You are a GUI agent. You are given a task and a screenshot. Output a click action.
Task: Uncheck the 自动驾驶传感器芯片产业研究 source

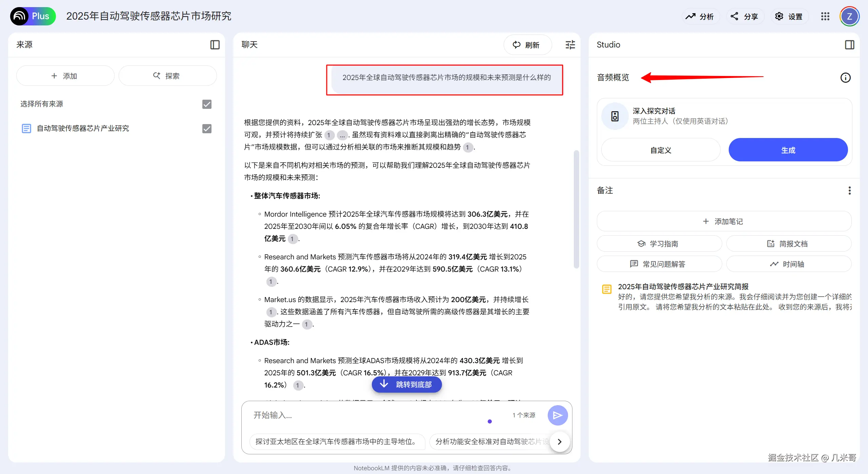pyautogui.click(x=206, y=129)
